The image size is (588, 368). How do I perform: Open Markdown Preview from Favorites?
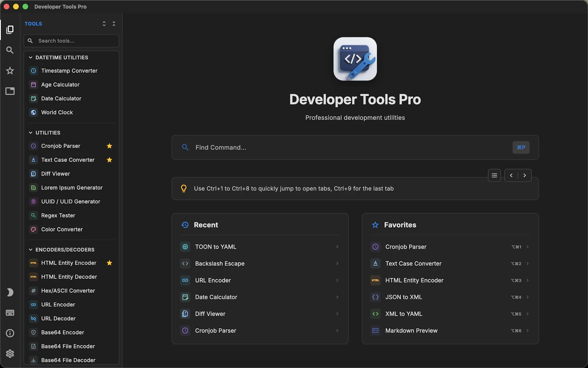(450, 330)
